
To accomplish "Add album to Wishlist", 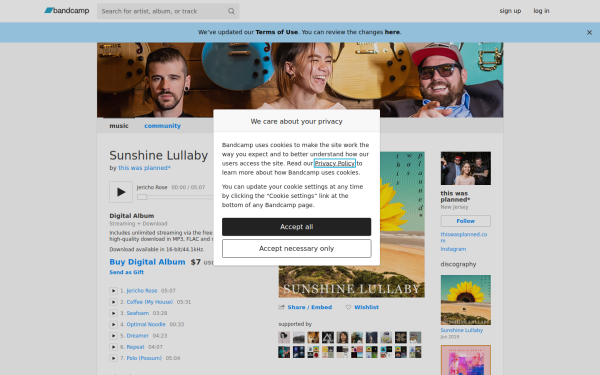I will [366, 307].
